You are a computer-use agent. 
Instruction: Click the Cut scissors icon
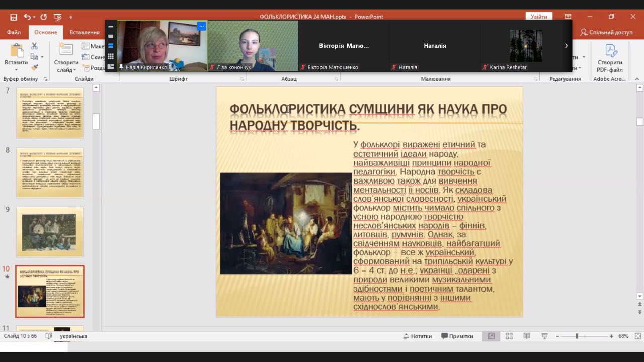click(x=34, y=46)
